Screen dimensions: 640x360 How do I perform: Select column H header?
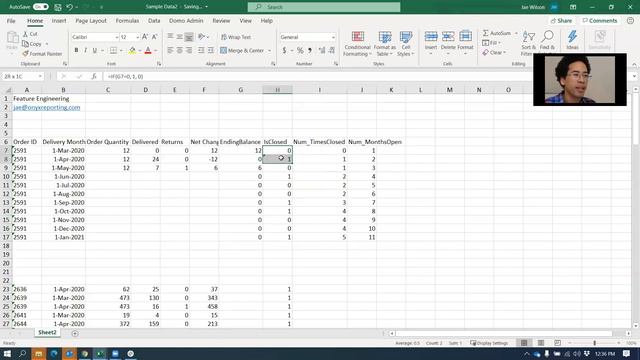[x=278, y=90]
